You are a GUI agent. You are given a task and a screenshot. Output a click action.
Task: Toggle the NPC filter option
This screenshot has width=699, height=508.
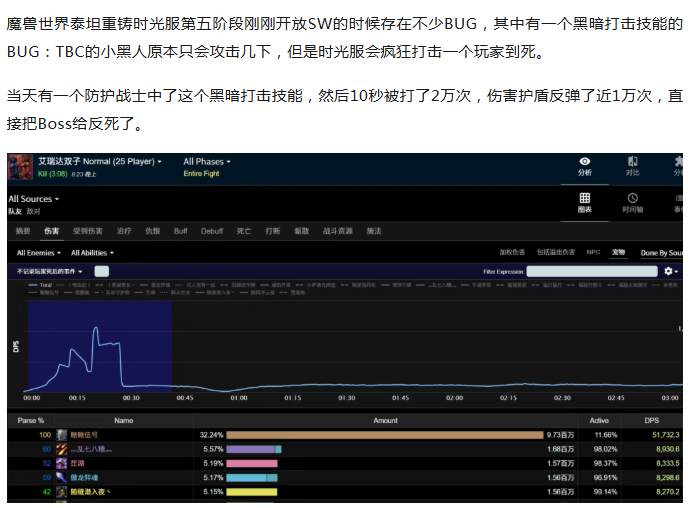(x=593, y=252)
